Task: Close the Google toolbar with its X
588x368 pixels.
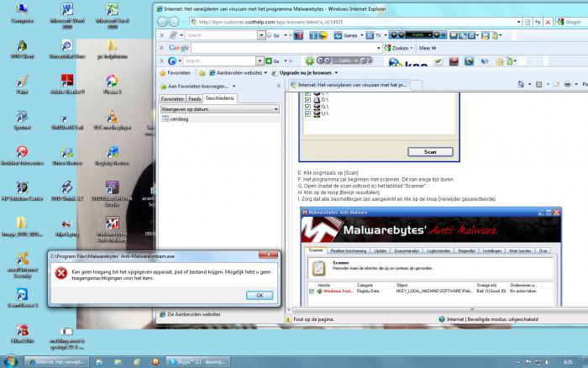Action: [161, 48]
